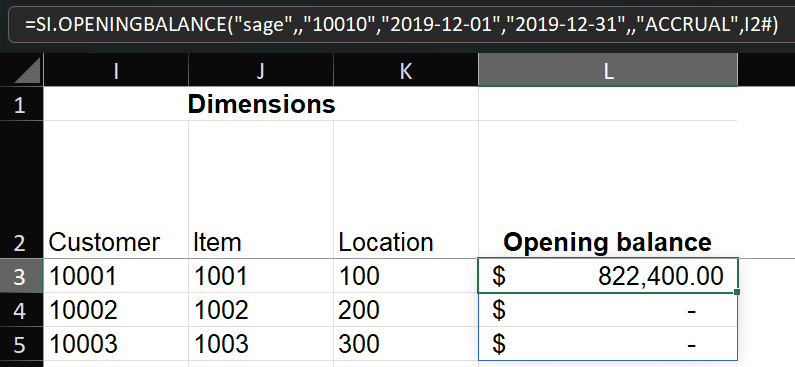Viewport: 795px width, 367px height.
Task: Select row 4 header
Action: click(x=21, y=310)
